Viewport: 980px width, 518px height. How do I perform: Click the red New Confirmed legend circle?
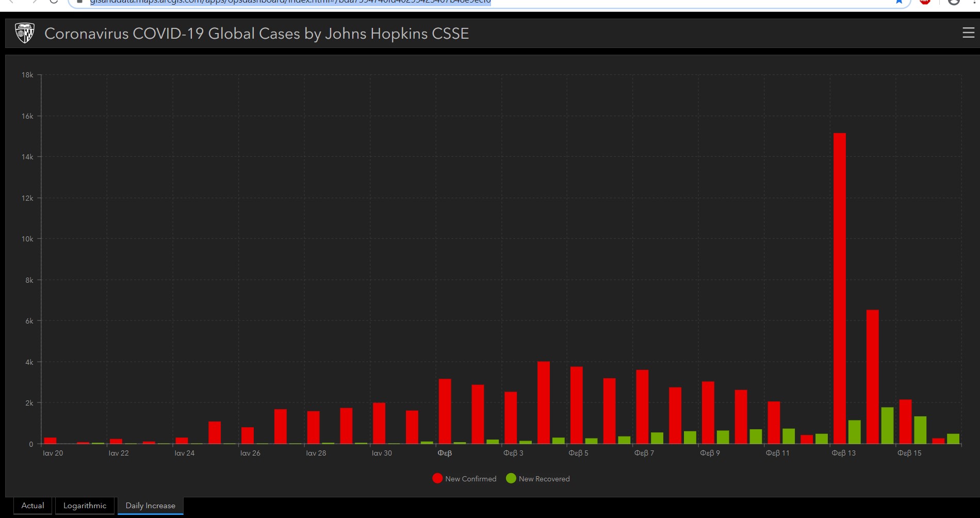point(437,478)
